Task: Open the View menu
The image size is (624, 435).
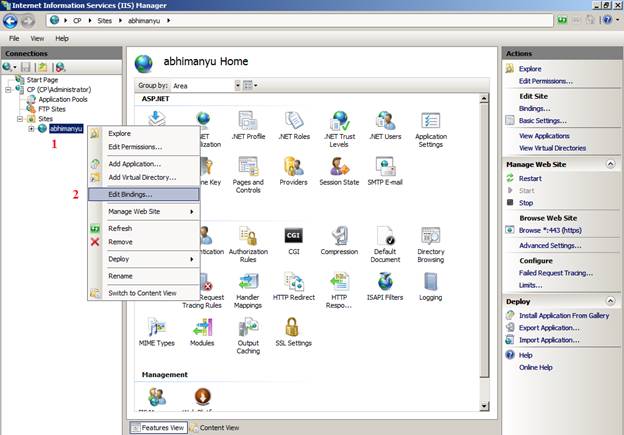Action: click(x=37, y=39)
